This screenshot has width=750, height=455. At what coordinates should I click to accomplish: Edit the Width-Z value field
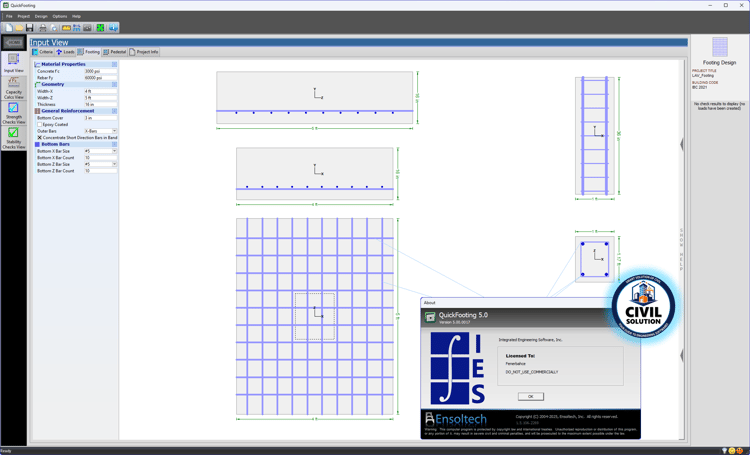(x=100, y=98)
